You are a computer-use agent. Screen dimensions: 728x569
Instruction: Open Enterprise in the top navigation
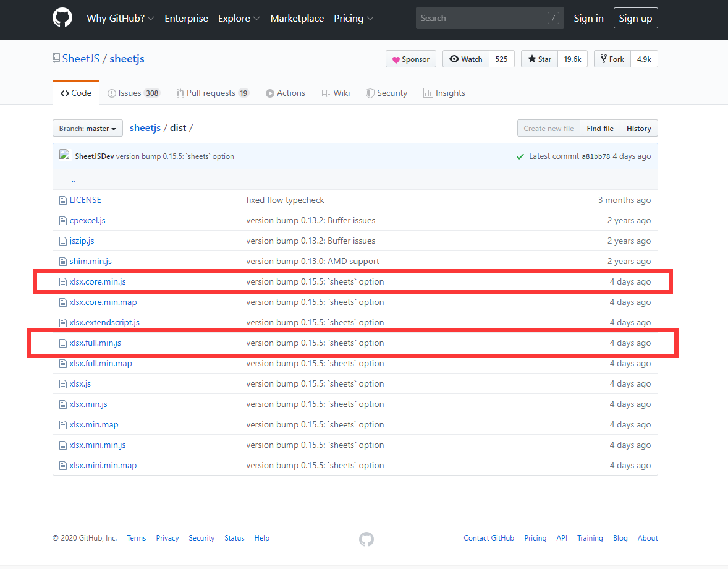coord(186,18)
